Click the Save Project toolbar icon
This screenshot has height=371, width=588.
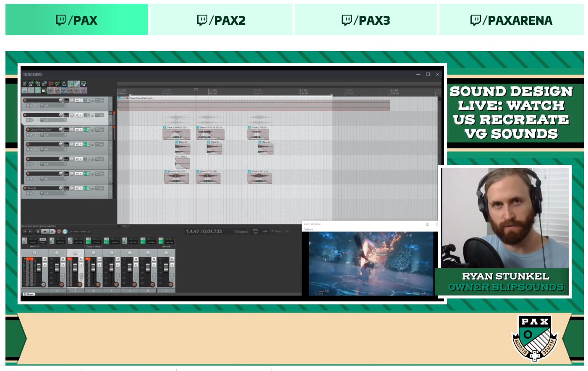click(37, 84)
